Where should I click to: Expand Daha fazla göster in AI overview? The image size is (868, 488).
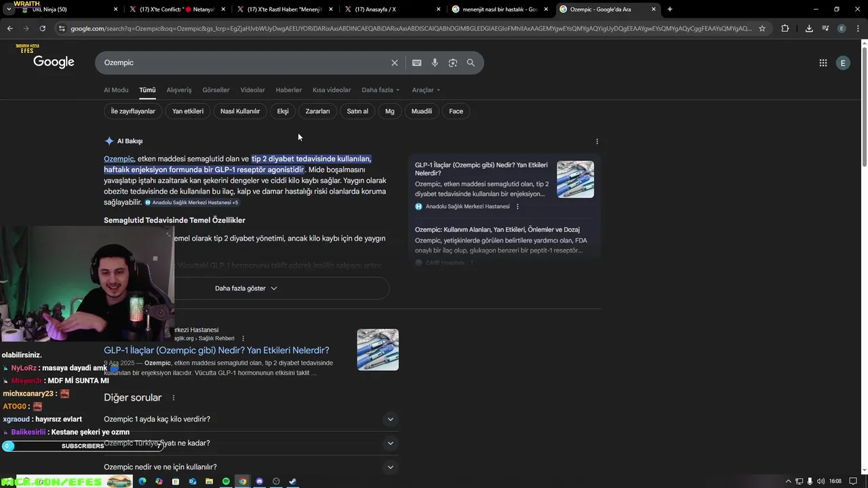[x=246, y=288]
